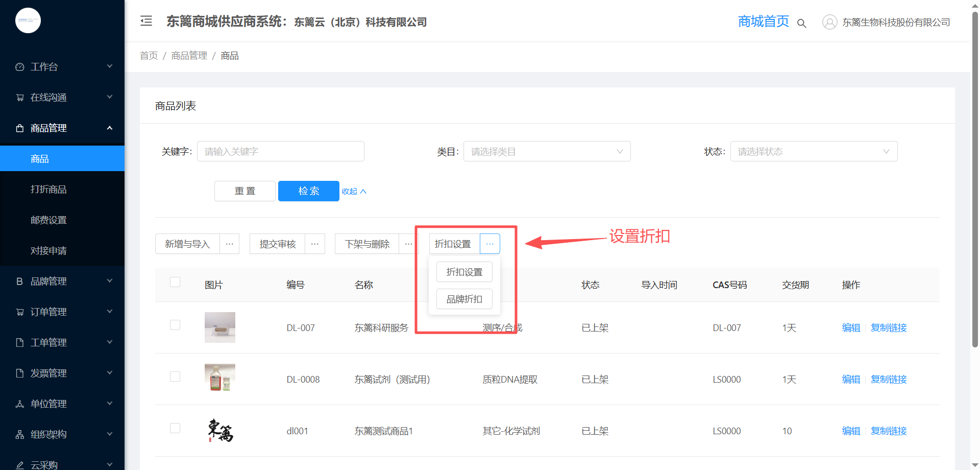Click the 品牌管理 B icon
The image size is (980, 470).
click(x=20, y=281)
